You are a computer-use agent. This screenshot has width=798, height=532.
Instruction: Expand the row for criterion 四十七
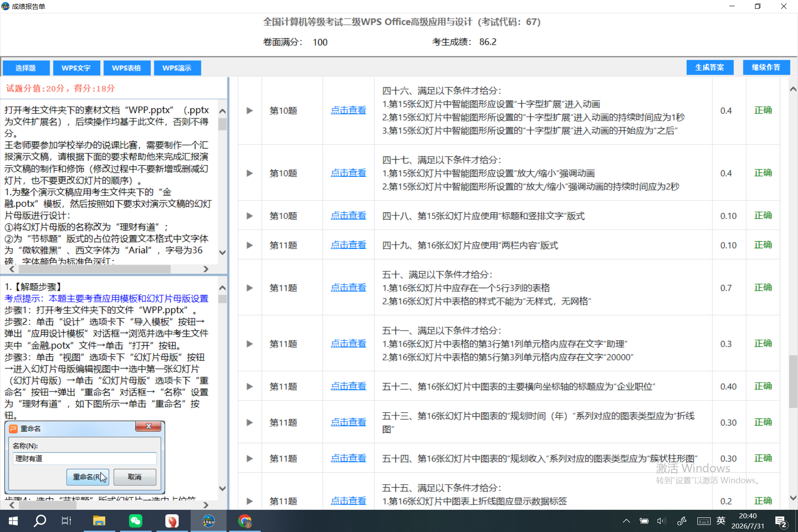point(250,173)
